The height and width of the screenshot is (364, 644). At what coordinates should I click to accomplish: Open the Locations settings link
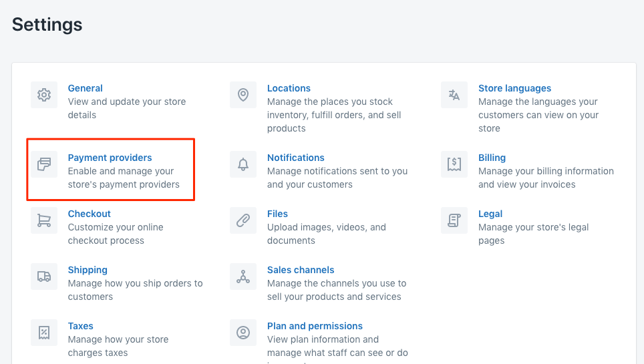coord(289,88)
